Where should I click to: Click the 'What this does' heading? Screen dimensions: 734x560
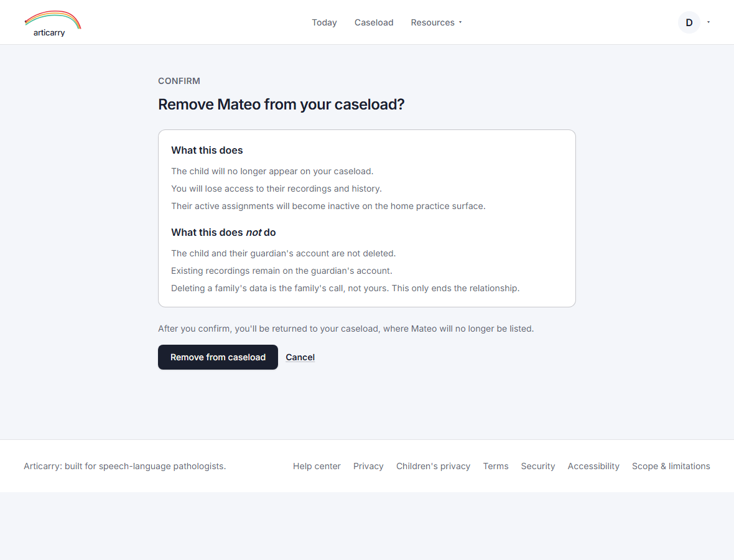point(207,151)
